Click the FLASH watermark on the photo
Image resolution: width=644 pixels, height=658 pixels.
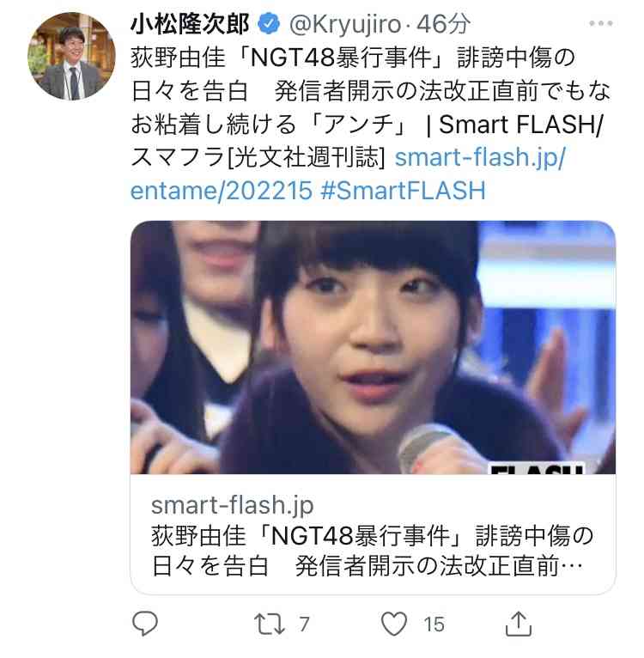pyautogui.click(x=537, y=468)
